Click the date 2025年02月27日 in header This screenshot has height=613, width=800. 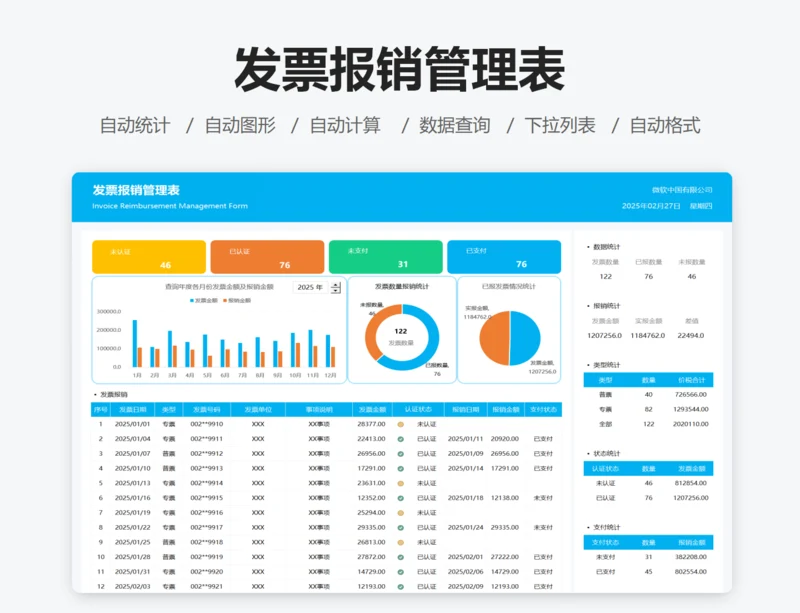(651, 206)
